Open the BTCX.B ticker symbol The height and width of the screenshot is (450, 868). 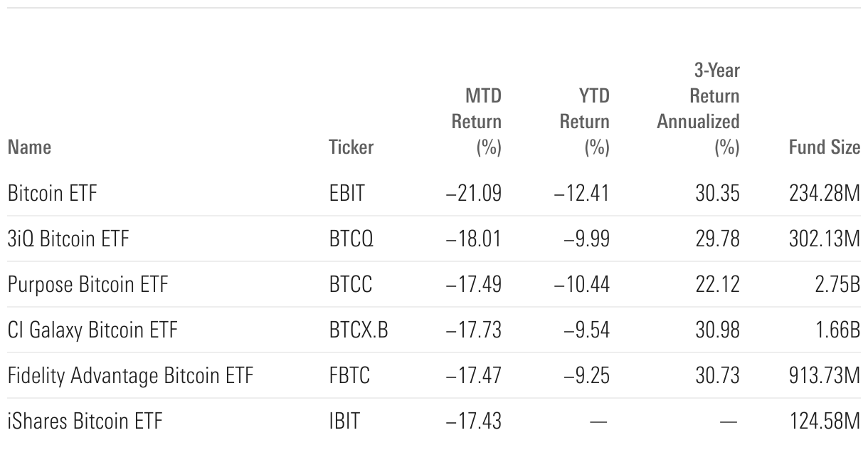tap(359, 330)
